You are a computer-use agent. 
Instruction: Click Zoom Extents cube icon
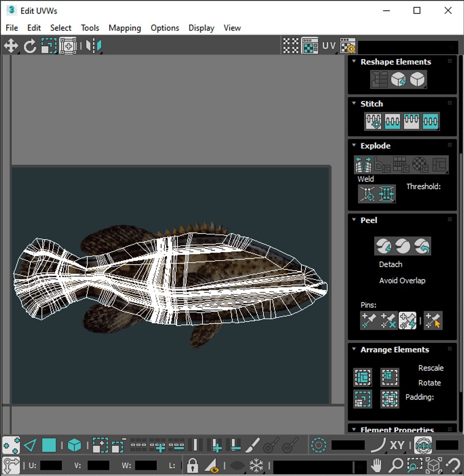[434, 465]
